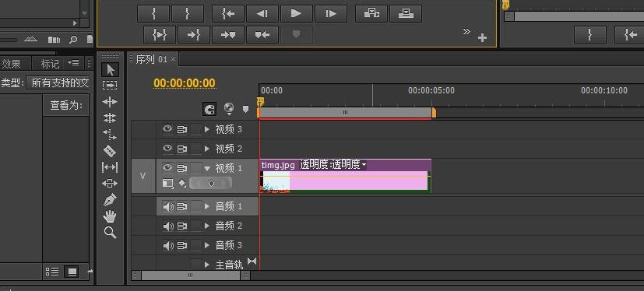Hide 视频 3 track with eye icon

pos(167,129)
